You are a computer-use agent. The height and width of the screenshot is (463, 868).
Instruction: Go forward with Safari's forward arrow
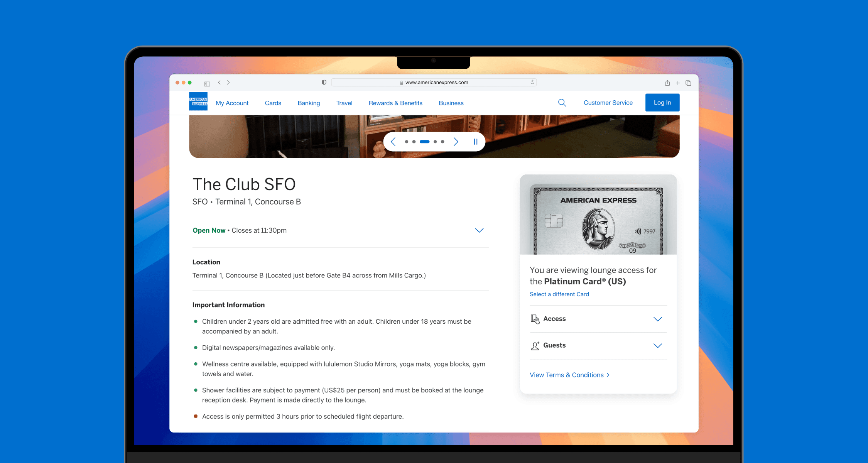[x=228, y=83]
